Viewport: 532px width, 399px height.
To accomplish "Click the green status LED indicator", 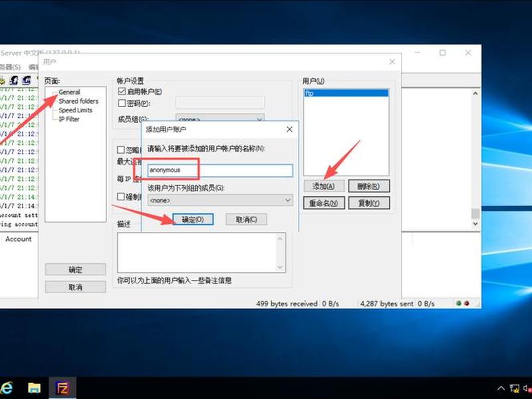I will [x=459, y=303].
